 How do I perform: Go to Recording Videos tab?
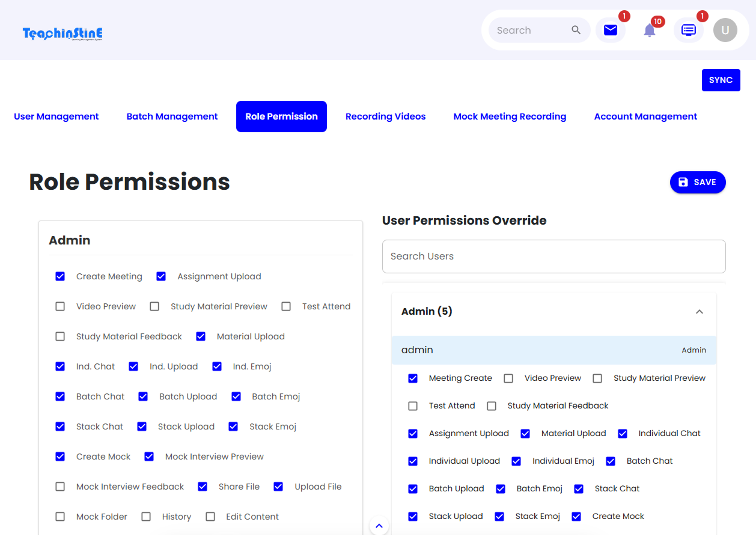[385, 117]
